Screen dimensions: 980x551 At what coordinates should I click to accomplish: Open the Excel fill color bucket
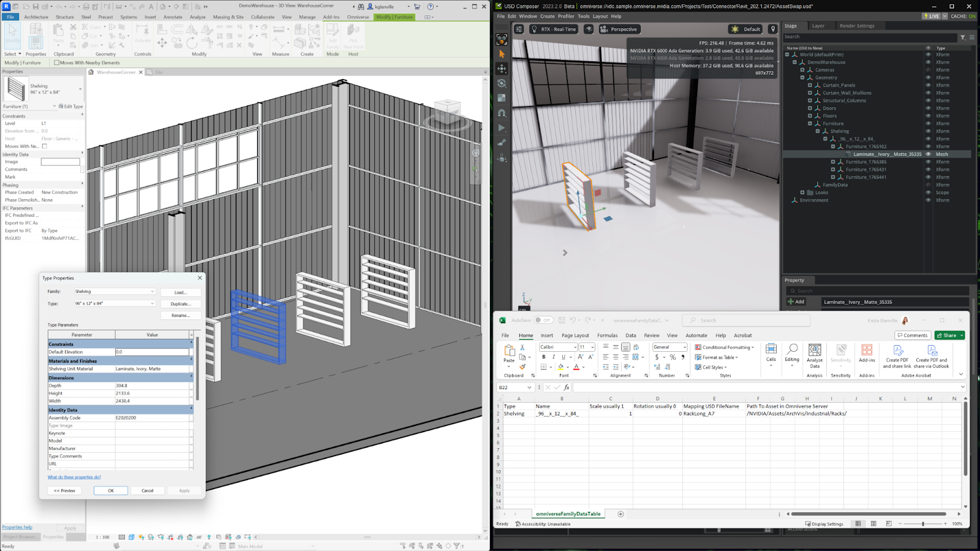coord(562,367)
